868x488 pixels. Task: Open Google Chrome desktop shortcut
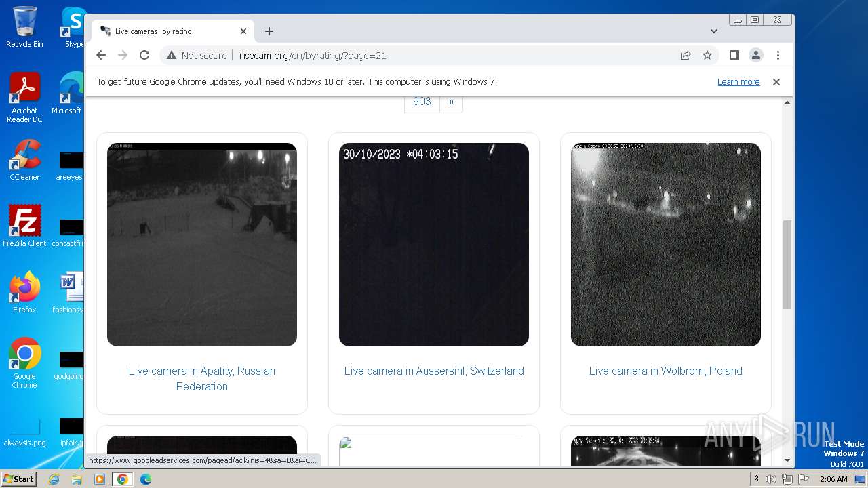tap(24, 363)
